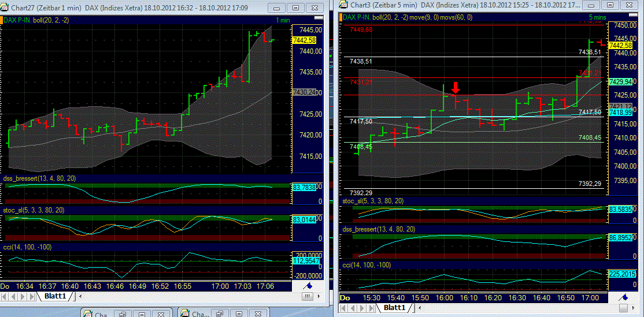
Task: Click the 17:03 time label in Chart27
Action: coord(243,285)
